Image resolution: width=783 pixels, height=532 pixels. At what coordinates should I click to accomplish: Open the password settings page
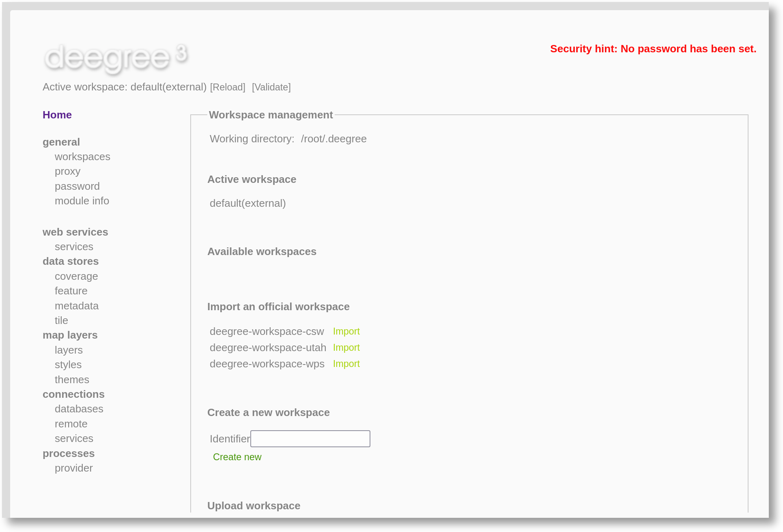click(77, 186)
